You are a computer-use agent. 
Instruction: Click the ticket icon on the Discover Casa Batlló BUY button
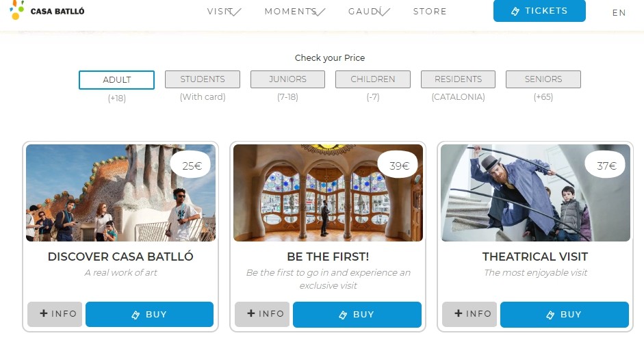pyautogui.click(x=135, y=315)
